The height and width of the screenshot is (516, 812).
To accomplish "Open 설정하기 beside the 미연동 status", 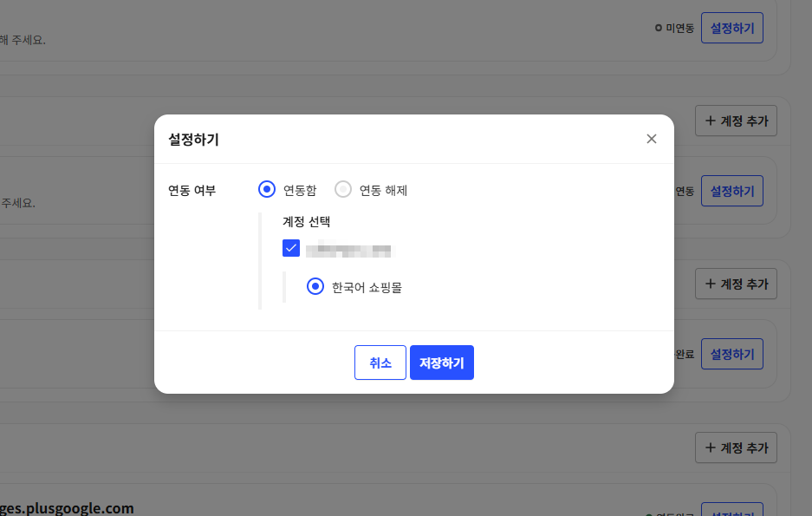I will click(731, 28).
